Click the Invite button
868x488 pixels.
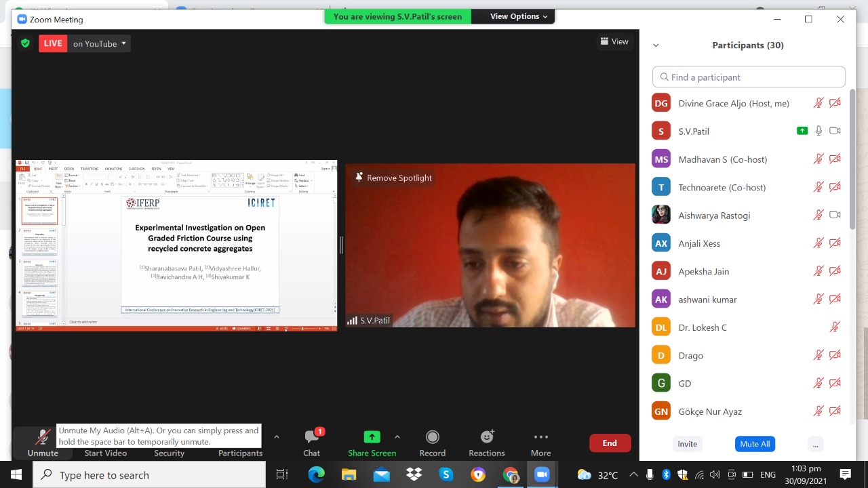pos(688,444)
